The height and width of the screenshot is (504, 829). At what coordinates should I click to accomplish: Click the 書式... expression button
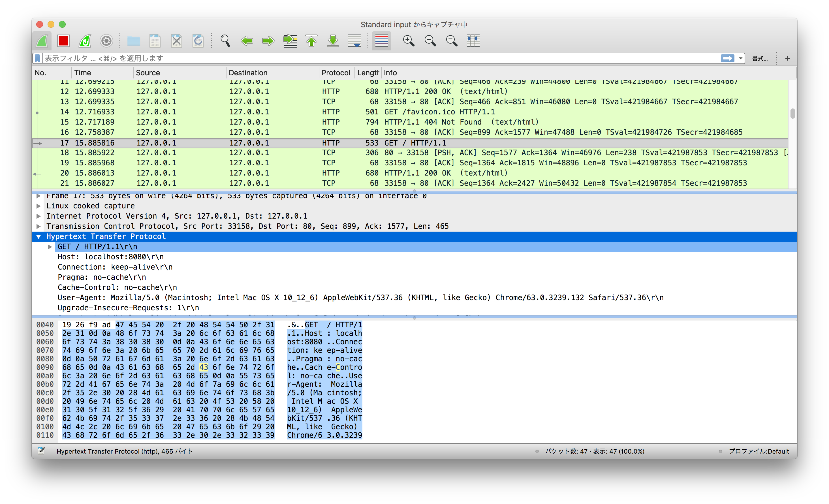(x=760, y=58)
